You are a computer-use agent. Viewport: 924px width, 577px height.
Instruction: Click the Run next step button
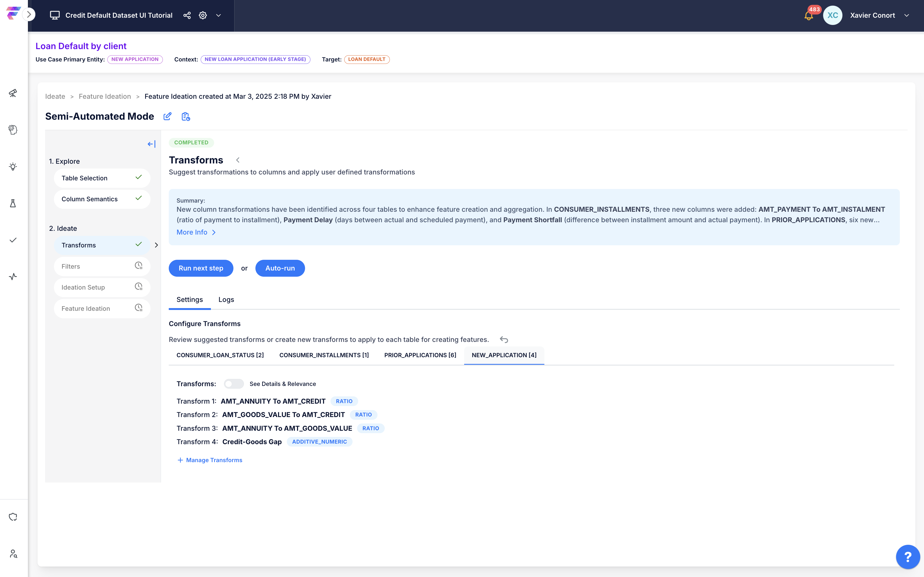pos(201,268)
